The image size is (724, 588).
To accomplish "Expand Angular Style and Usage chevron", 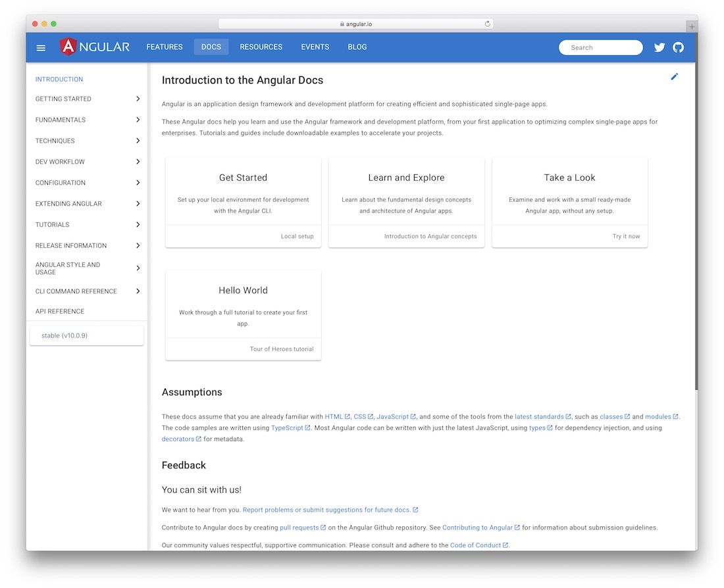I will [138, 268].
